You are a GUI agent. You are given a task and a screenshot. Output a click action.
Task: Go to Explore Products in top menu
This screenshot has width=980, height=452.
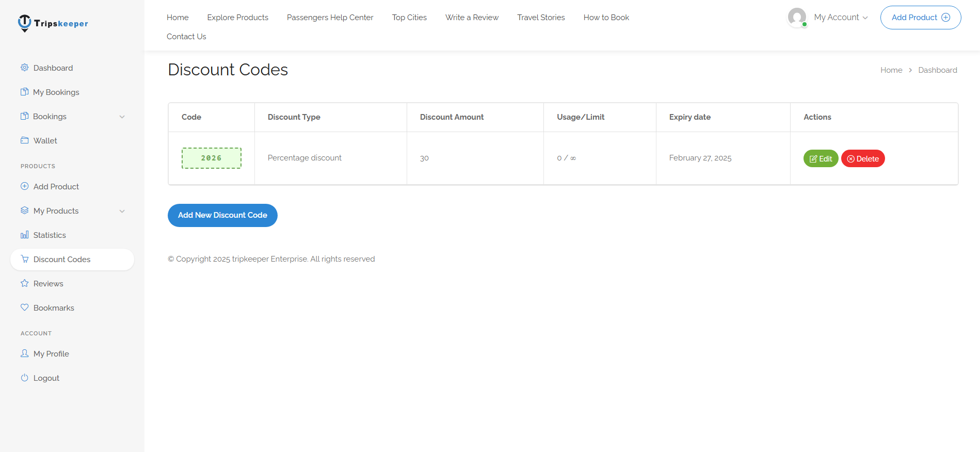tap(237, 18)
